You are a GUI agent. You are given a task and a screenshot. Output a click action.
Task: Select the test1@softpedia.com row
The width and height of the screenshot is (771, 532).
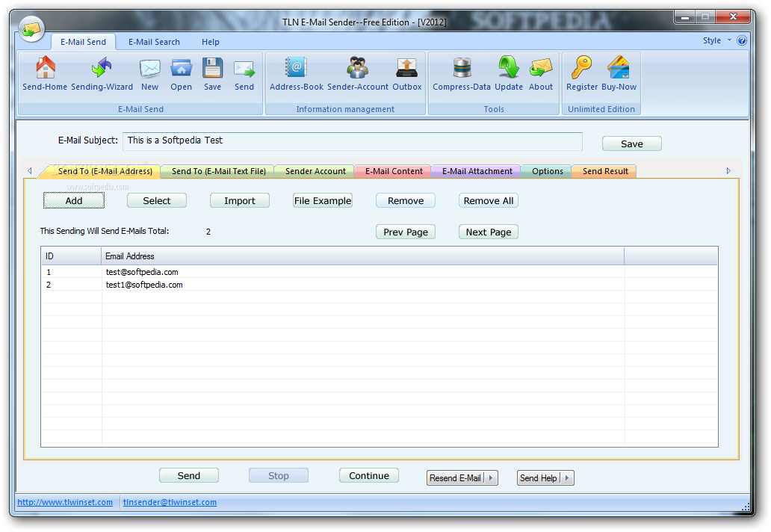point(379,285)
